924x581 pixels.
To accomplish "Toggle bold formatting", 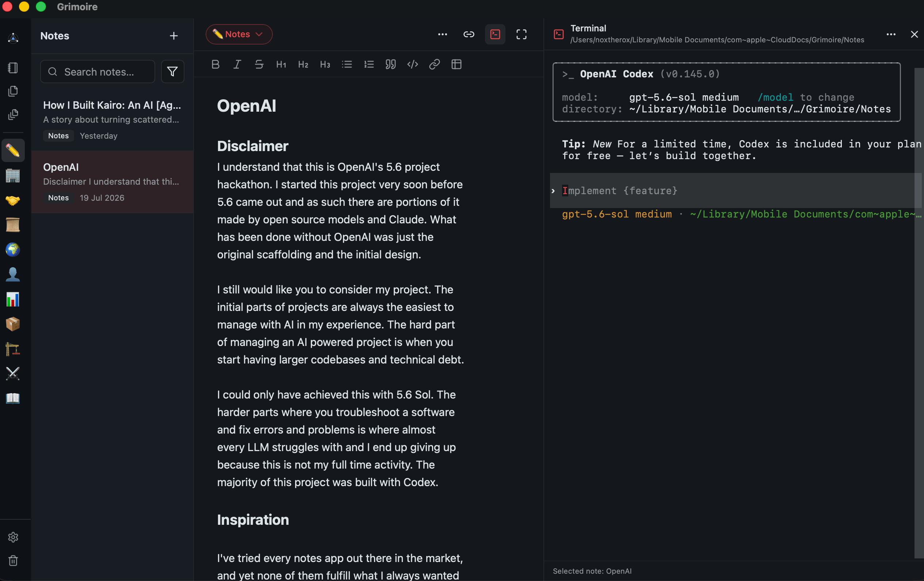I will 215,64.
